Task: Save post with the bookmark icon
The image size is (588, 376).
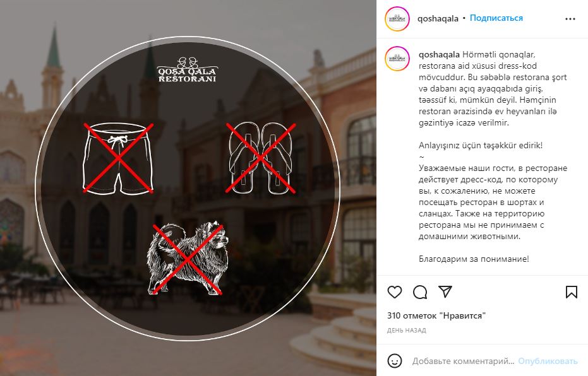Action: [x=571, y=292]
